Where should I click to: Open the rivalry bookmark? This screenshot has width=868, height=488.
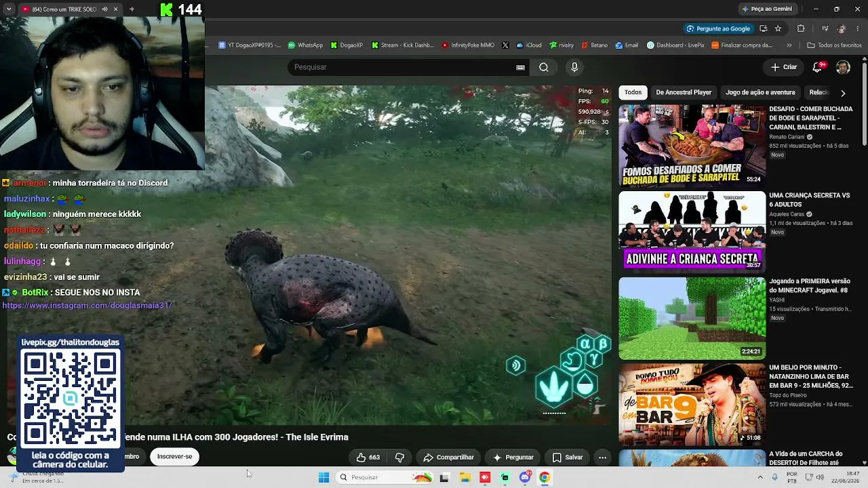pyautogui.click(x=561, y=45)
